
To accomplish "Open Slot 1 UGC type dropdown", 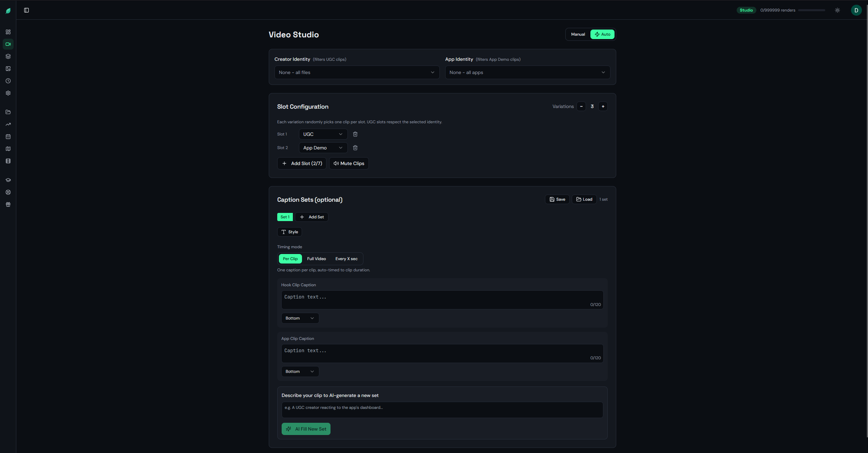I will click(323, 134).
